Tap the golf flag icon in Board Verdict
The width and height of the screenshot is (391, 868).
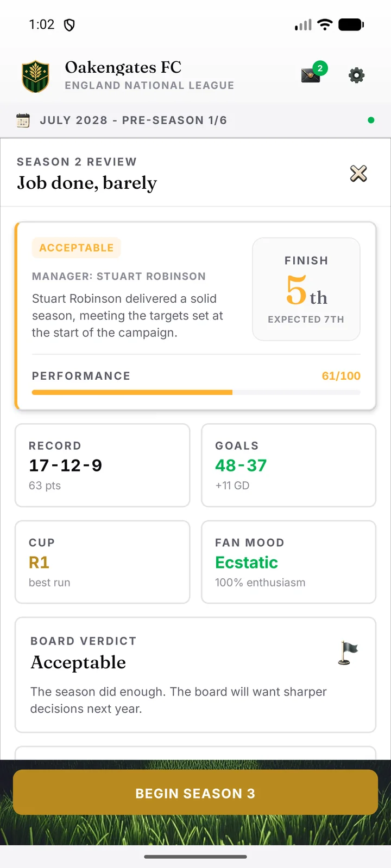348,653
